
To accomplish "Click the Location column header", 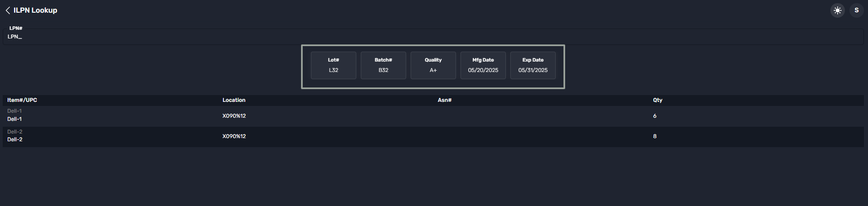I will click(x=234, y=100).
